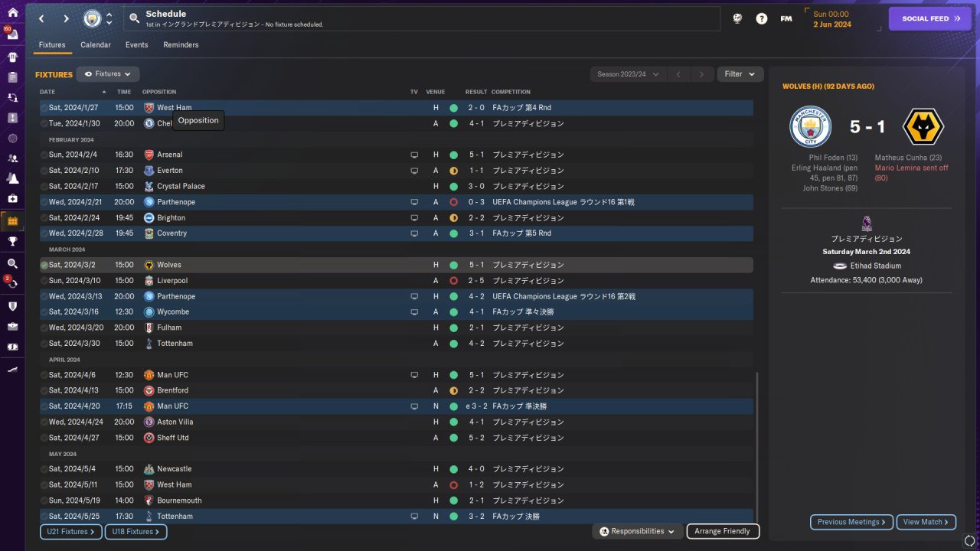Open the Transfers icon with 2 notifications

point(12,283)
